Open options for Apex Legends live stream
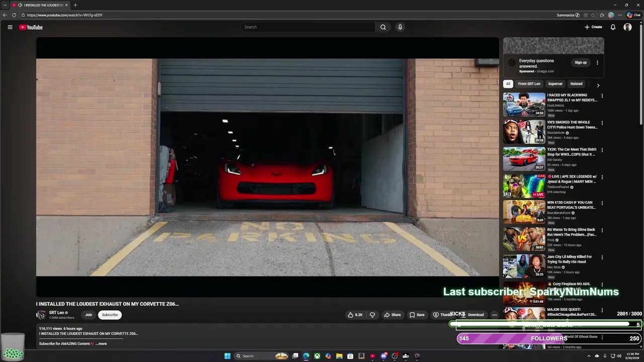This screenshot has height=362, width=644. 602,177
